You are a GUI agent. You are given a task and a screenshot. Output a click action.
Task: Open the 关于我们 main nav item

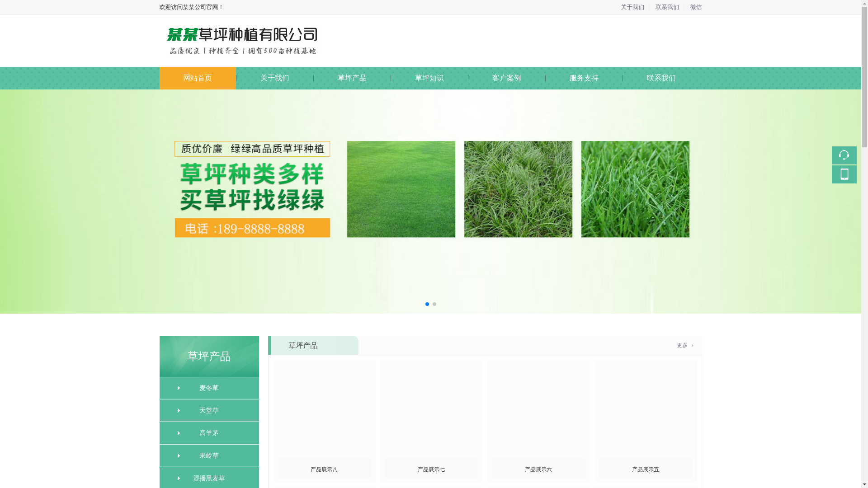[x=275, y=78]
